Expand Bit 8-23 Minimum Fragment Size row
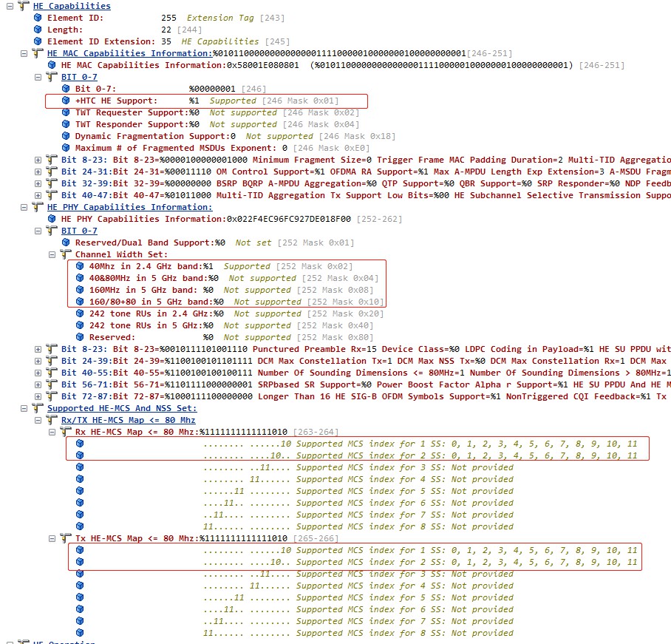671x644 pixels. (38, 160)
